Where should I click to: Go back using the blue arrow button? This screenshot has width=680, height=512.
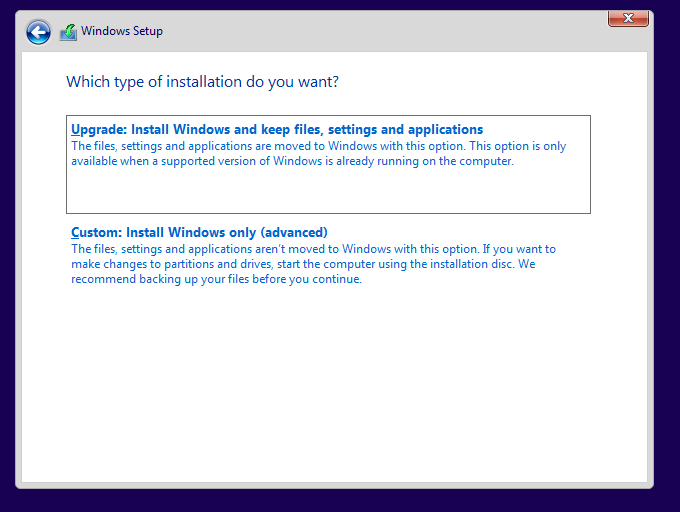pyautogui.click(x=38, y=32)
